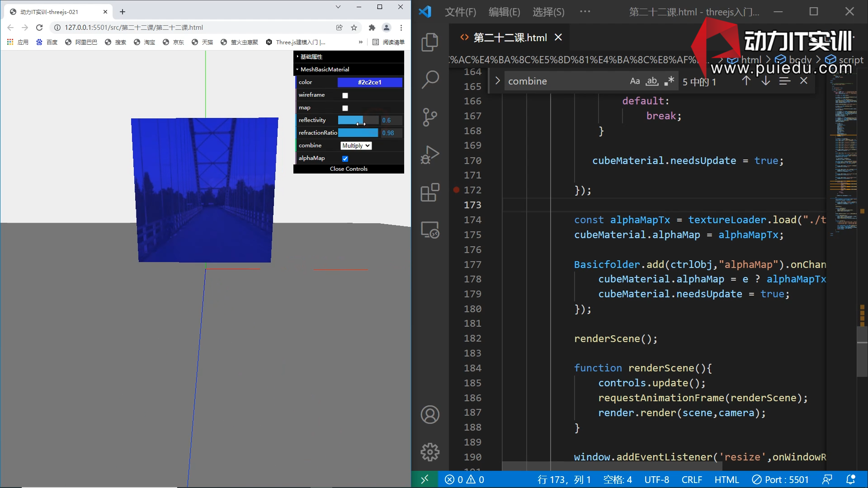Open the Search view in activity bar
Viewport: 868px width, 488px height.
(x=429, y=80)
